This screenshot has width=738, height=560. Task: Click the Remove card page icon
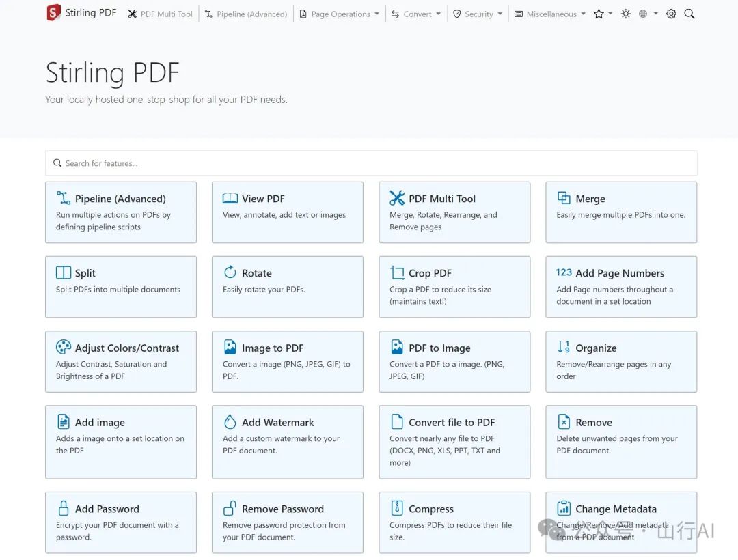pyautogui.click(x=564, y=421)
